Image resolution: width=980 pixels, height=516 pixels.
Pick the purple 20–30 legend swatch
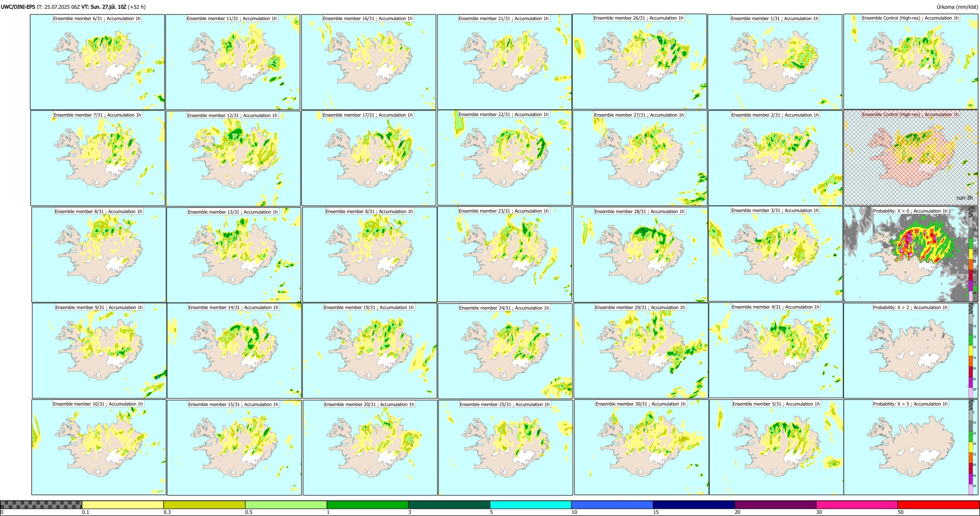tap(775, 505)
